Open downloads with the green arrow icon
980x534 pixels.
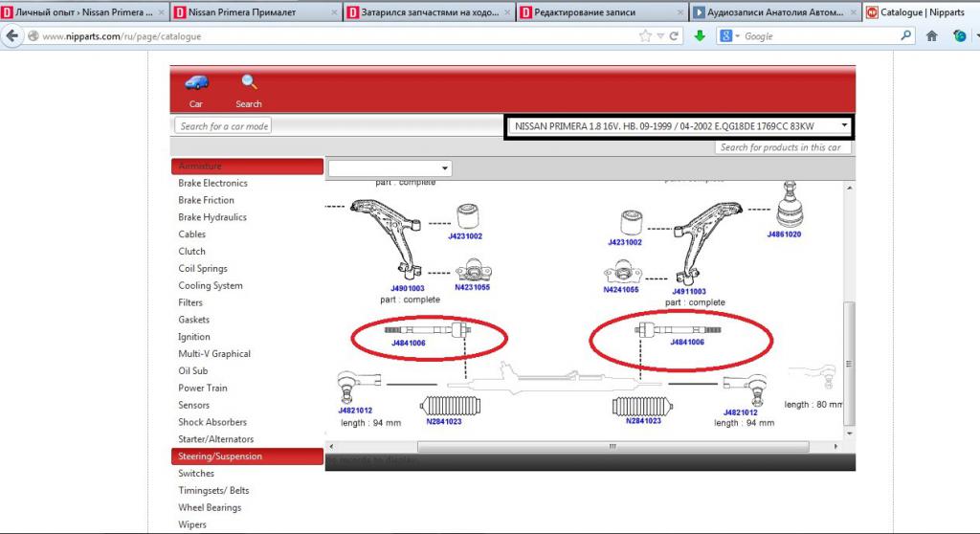coord(700,36)
